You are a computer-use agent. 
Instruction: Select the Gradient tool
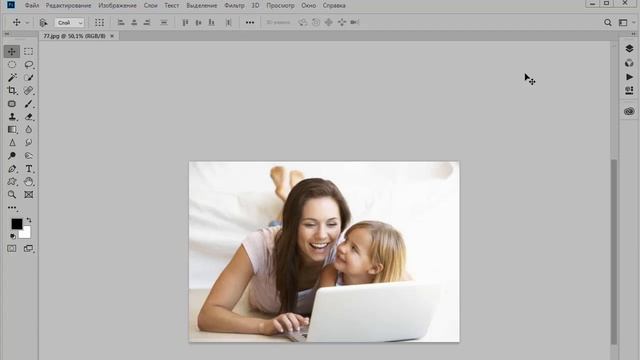click(x=12, y=129)
